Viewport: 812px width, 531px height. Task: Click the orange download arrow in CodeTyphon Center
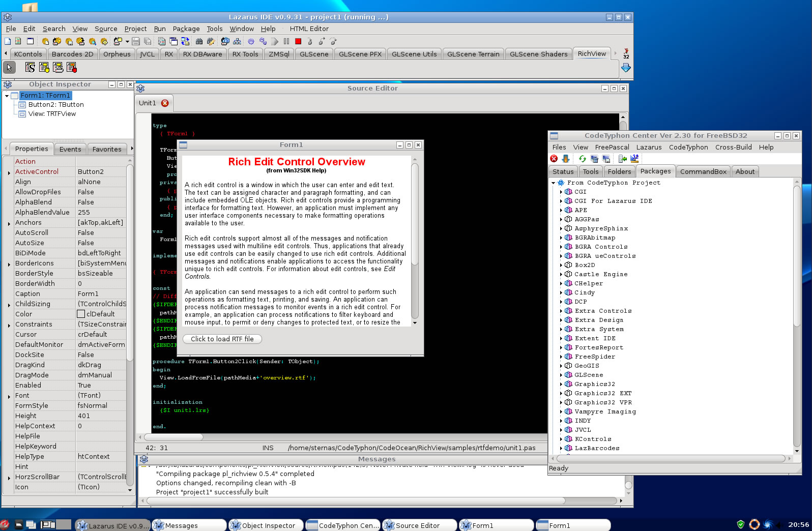coord(565,159)
